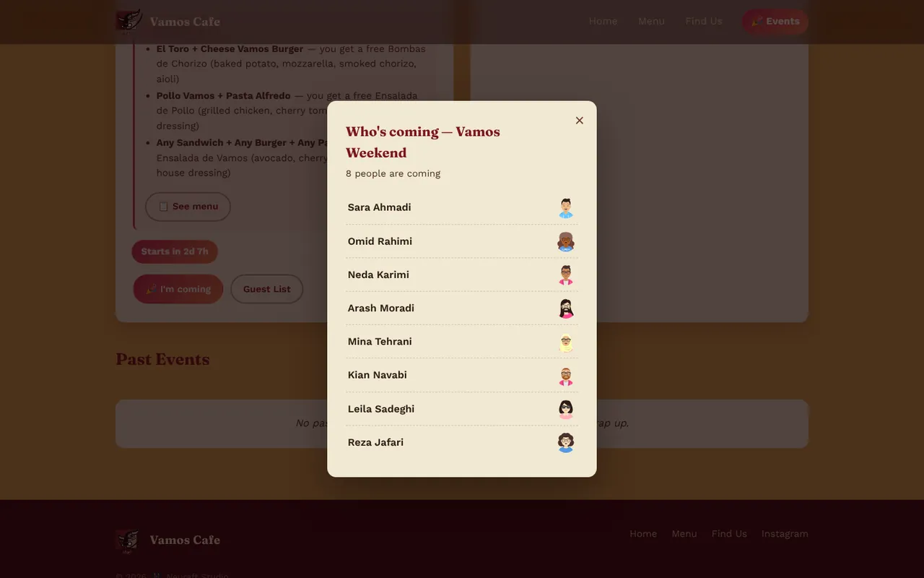Click the Past Events heading

(x=162, y=359)
